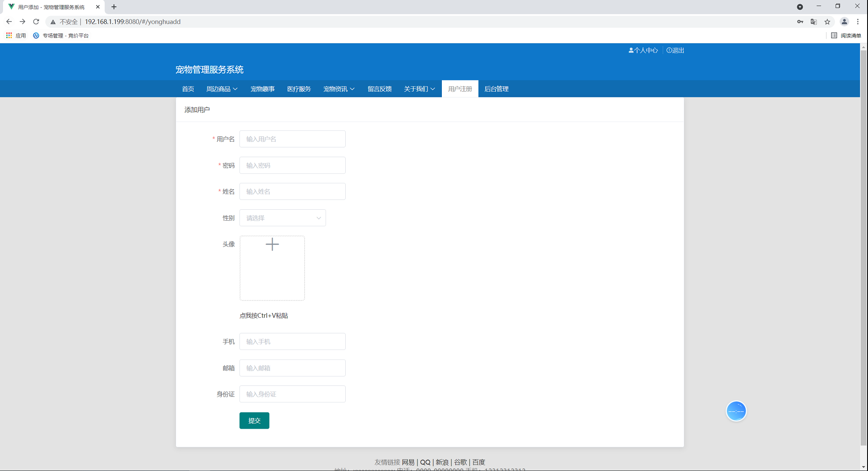The height and width of the screenshot is (471, 868).
Task: Open the Google Translate icon in address bar
Action: (x=813, y=22)
